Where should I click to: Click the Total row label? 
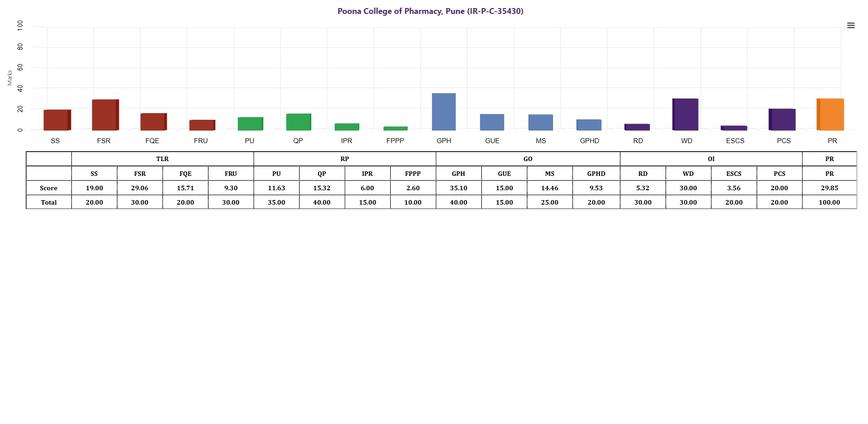[x=48, y=202]
